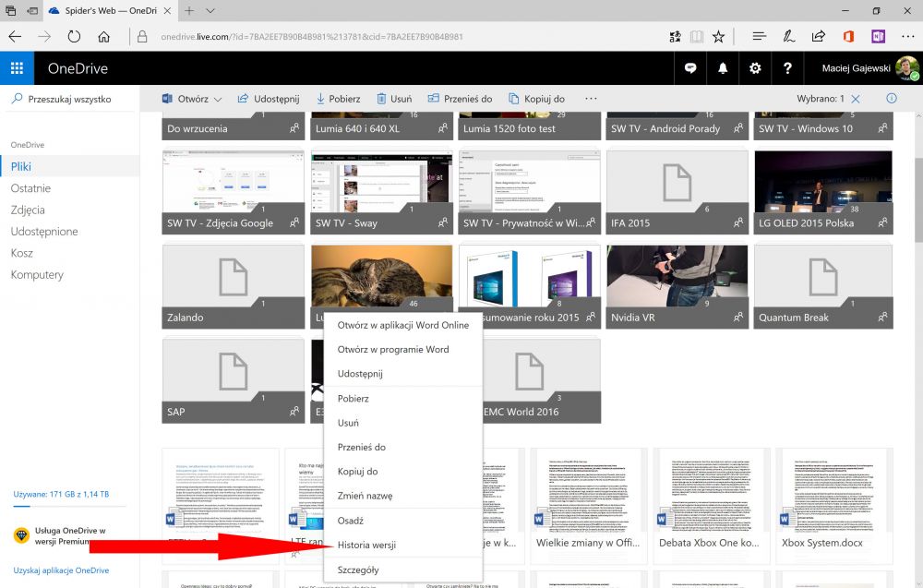Screen dimensions: 923x588
Task: Open the SW TV - Zdjęcia Google folder
Action: point(234,193)
